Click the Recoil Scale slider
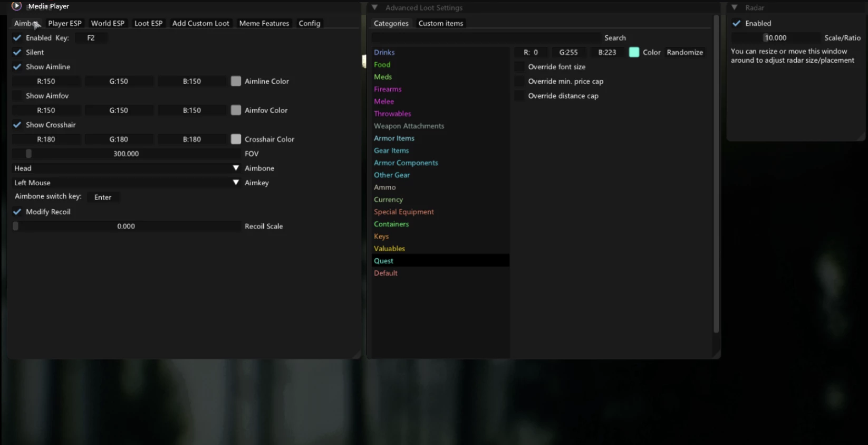This screenshot has height=445, width=868. click(127, 226)
